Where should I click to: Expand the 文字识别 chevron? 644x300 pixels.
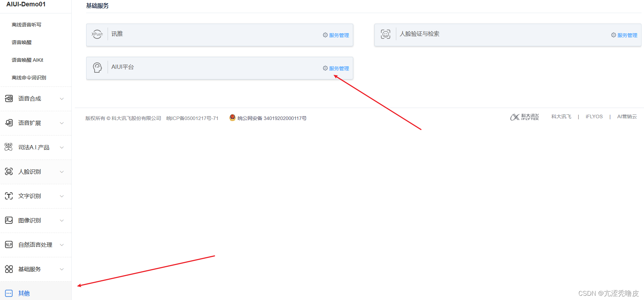[62, 196]
